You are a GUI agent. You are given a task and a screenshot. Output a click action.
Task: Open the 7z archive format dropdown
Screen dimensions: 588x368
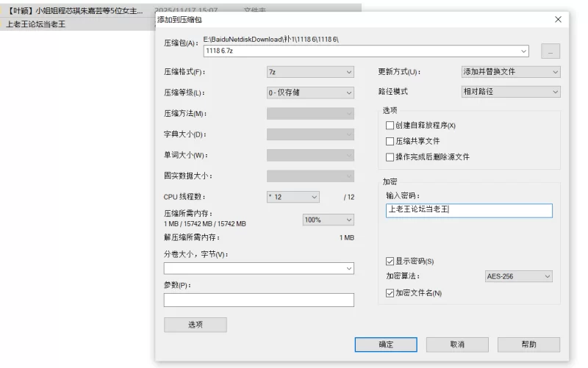310,72
